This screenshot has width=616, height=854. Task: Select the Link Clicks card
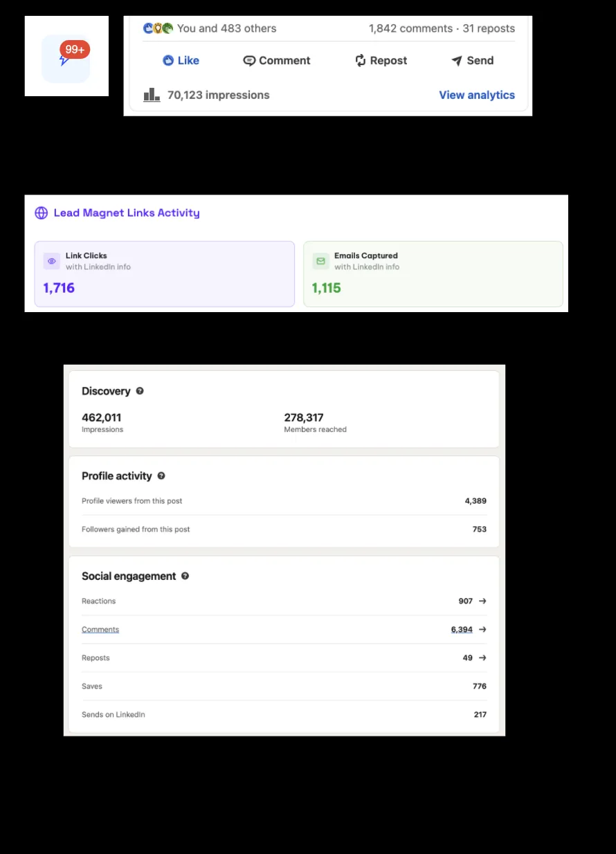pos(164,274)
